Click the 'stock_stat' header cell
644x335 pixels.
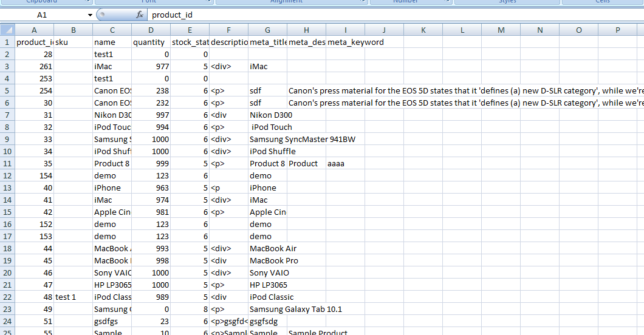click(190, 42)
